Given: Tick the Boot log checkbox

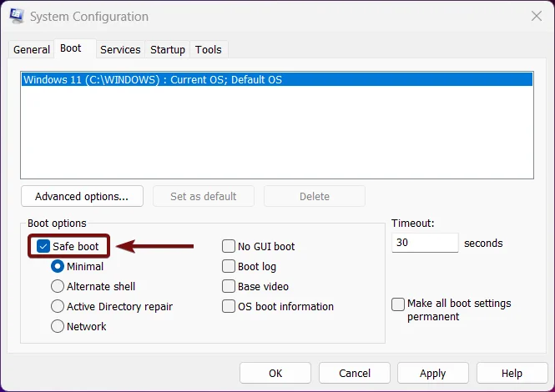Looking at the screenshot, I should pyautogui.click(x=229, y=266).
